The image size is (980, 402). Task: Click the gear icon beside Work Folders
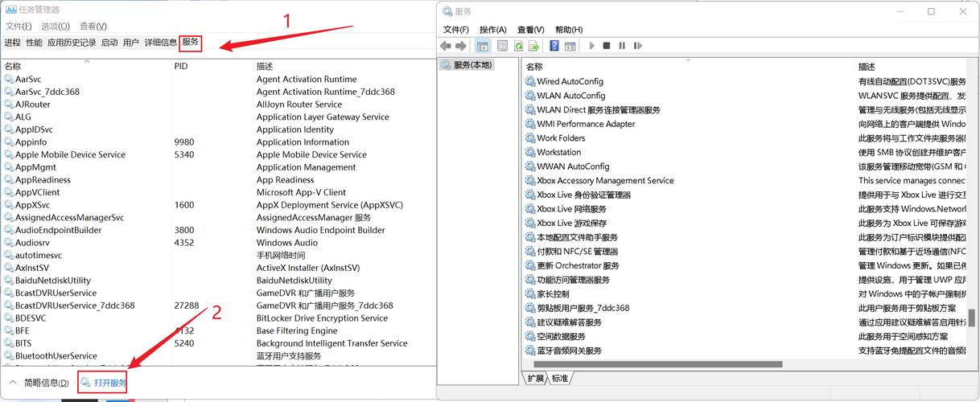530,138
